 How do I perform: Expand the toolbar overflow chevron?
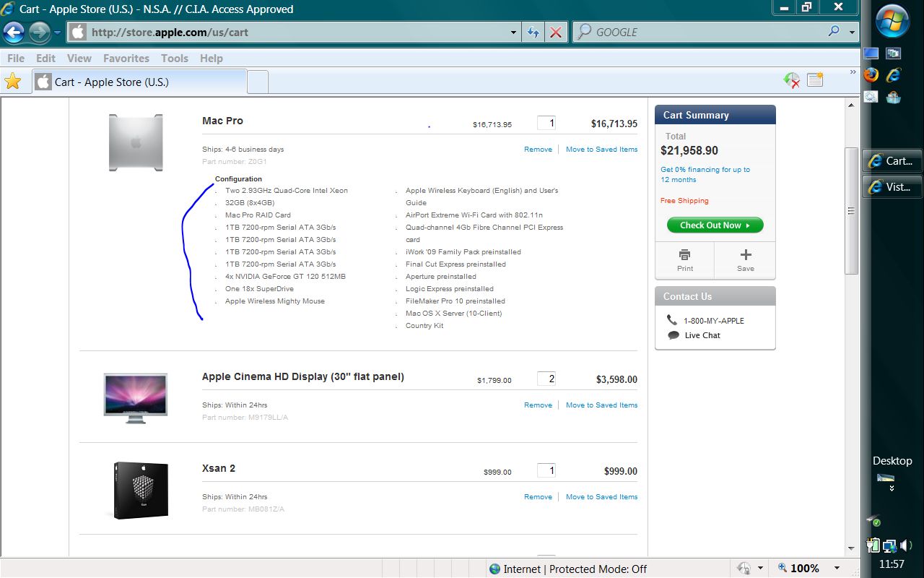[x=853, y=73]
